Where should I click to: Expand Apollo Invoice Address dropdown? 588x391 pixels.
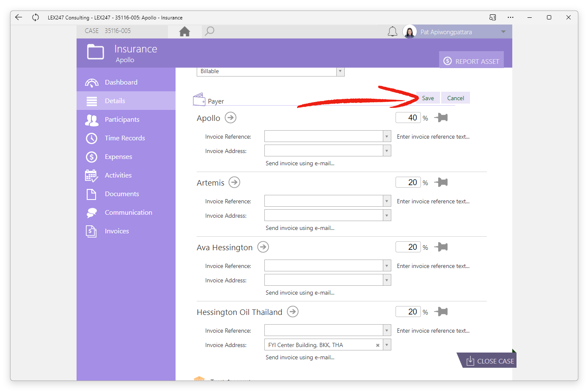tap(387, 150)
